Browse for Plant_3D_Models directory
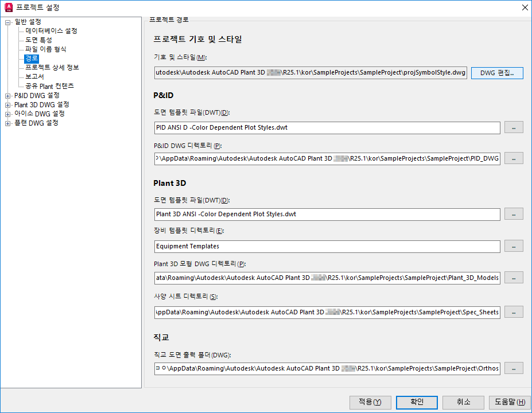The width and height of the screenshot is (532, 413). point(514,278)
